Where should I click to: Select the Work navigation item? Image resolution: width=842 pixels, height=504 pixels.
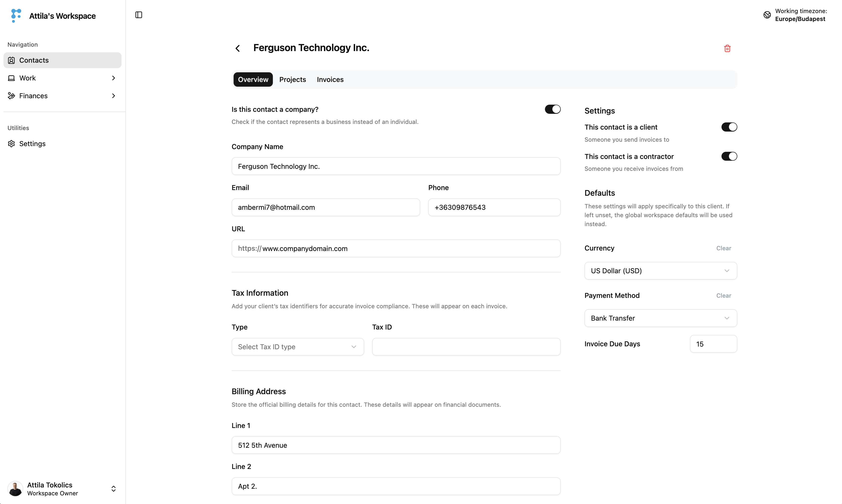tap(27, 78)
